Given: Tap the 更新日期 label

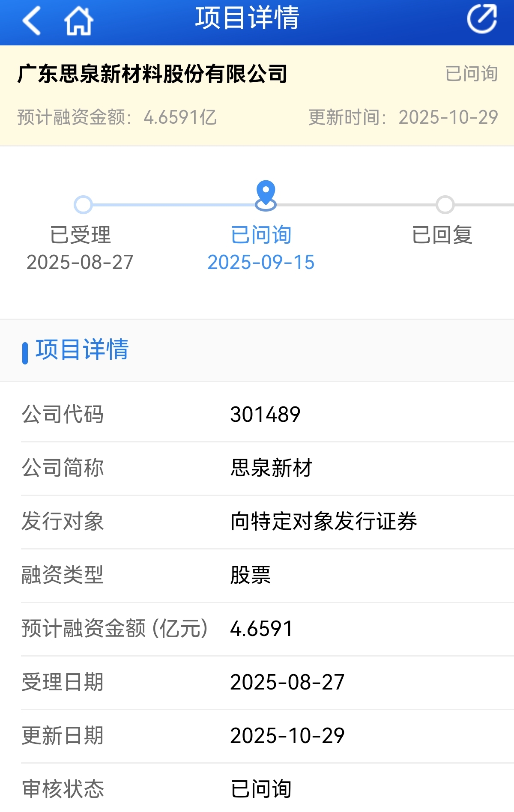Looking at the screenshot, I should (63, 736).
